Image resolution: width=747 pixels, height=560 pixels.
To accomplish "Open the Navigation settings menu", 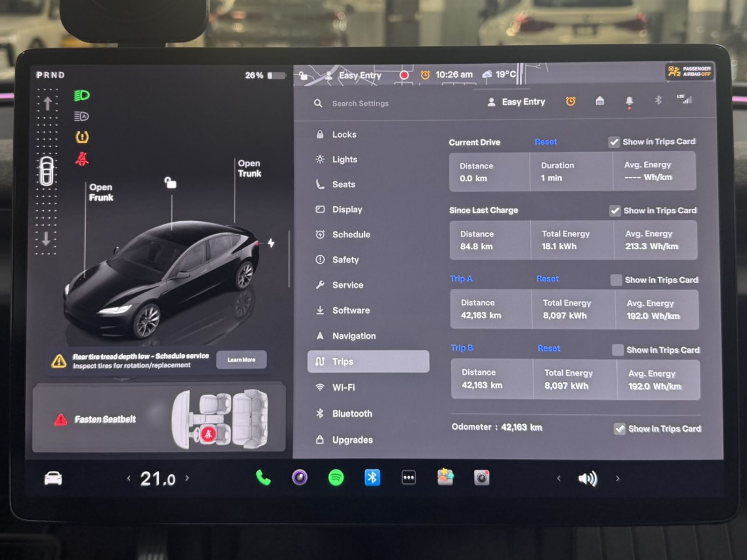I will pos(369,336).
